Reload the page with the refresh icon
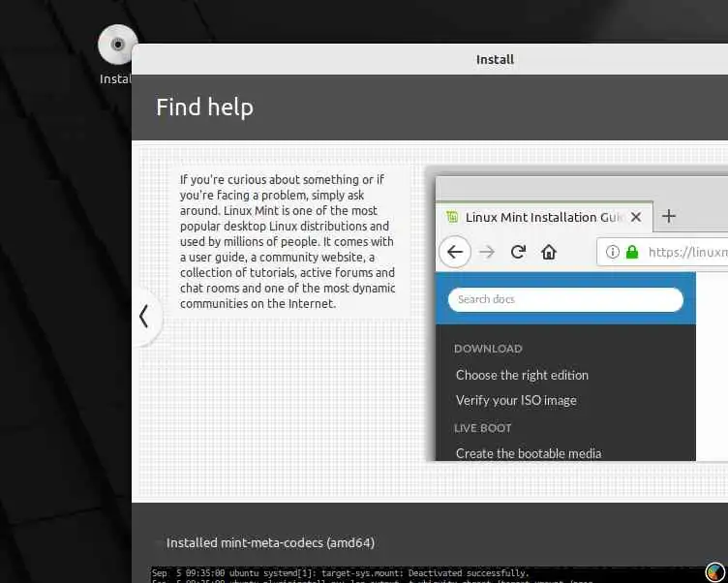 click(x=518, y=252)
